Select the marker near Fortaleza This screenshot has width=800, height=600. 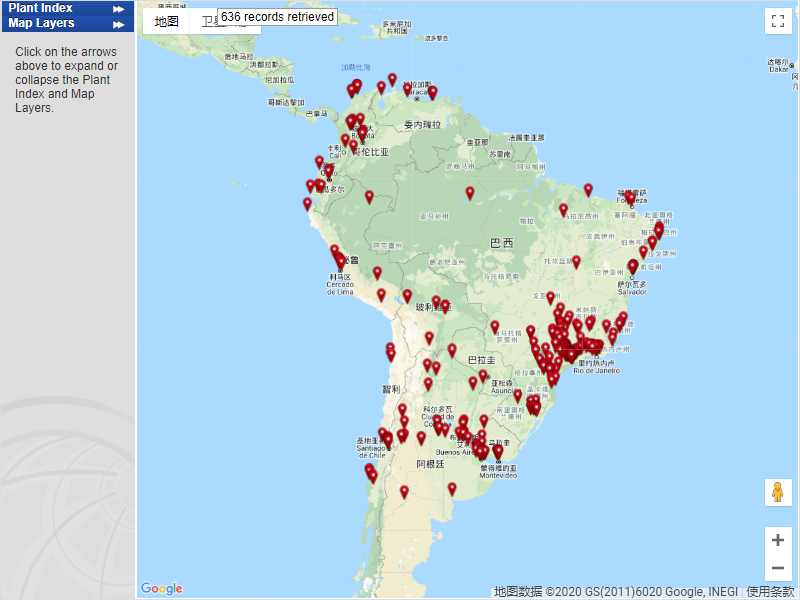pyautogui.click(x=631, y=199)
